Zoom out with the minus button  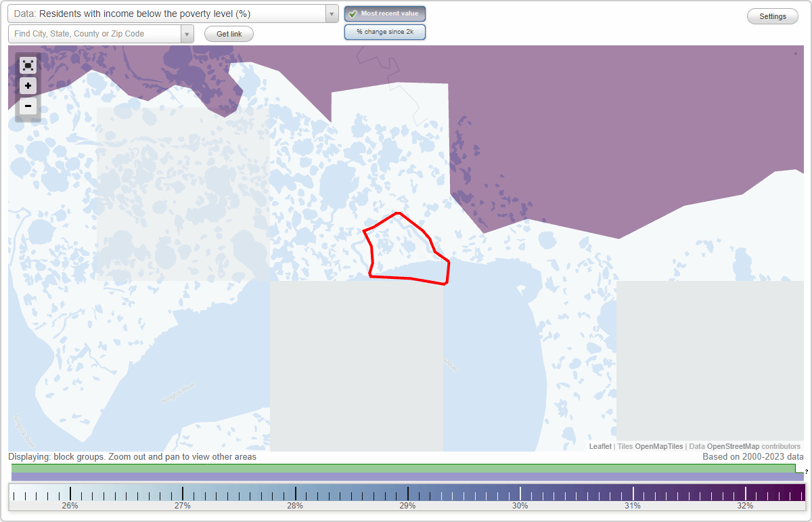28,106
